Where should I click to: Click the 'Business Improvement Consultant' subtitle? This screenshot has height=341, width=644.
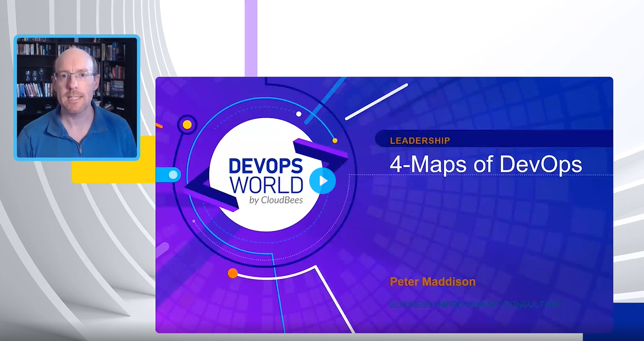pyautogui.click(x=475, y=304)
